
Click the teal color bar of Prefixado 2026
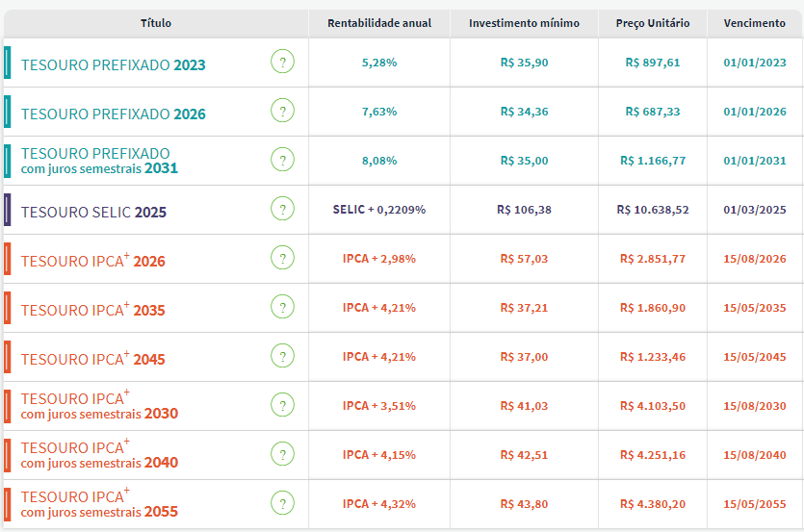[x=8, y=112]
